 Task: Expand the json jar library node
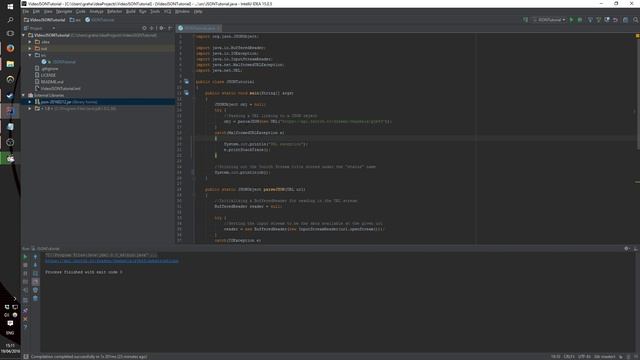tap(30, 102)
